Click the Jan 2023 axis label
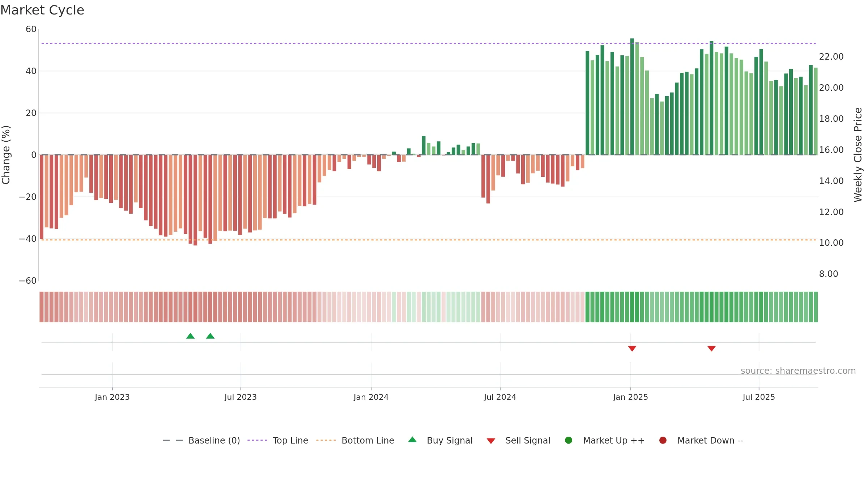Image resolution: width=868 pixels, height=488 pixels. 112,397
